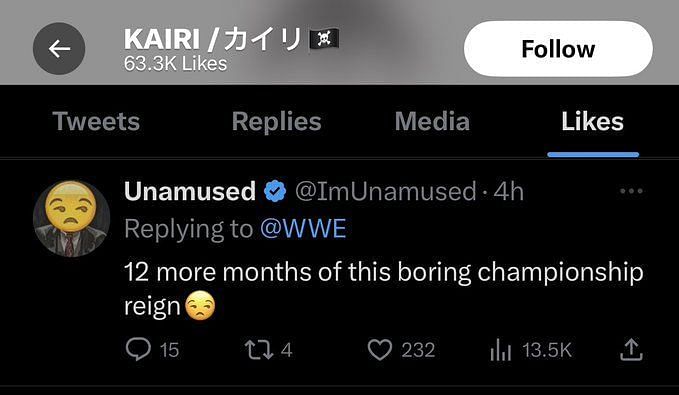This screenshot has width=679, height=395.
Task: Follow the KAIRI account
Action: pyautogui.click(x=558, y=49)
